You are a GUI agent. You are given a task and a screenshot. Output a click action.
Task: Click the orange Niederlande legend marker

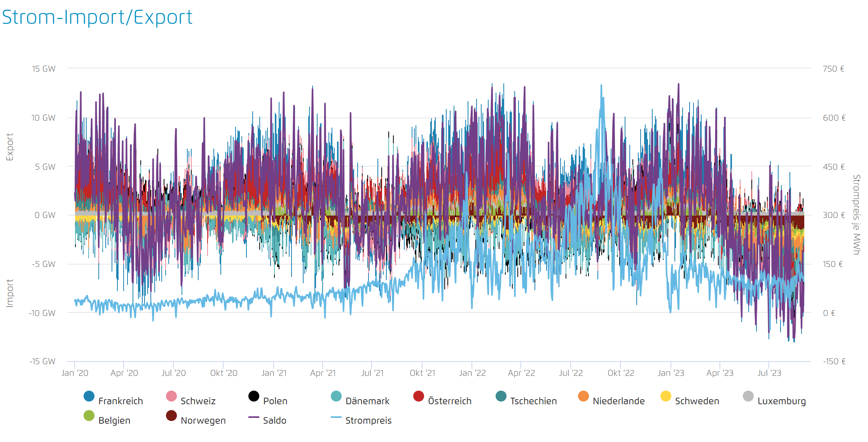583,396
